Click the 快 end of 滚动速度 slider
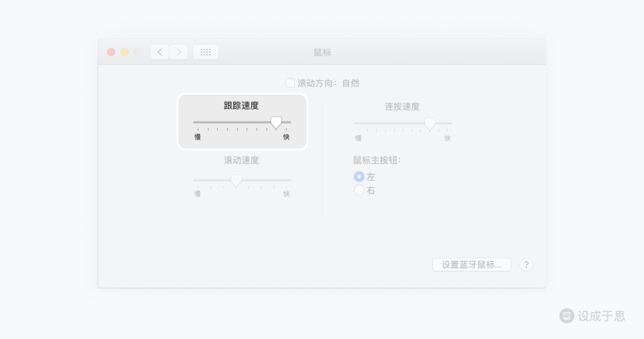644x339 pixels. coord(287,194)
